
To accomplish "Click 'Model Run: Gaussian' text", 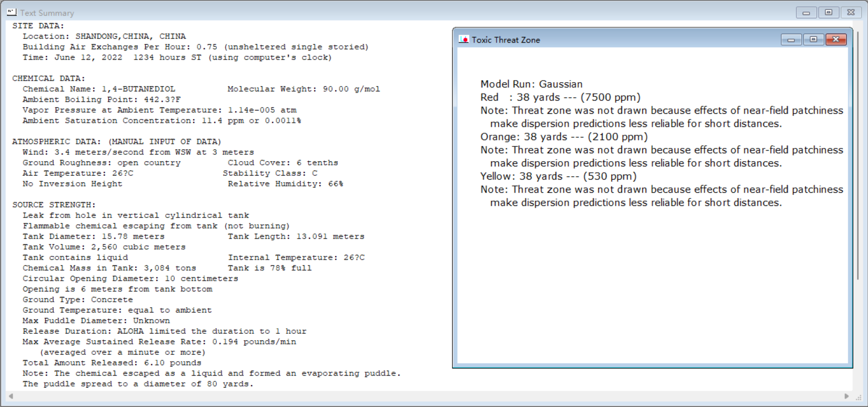I will pyautogui.click(x=531, y=84).
